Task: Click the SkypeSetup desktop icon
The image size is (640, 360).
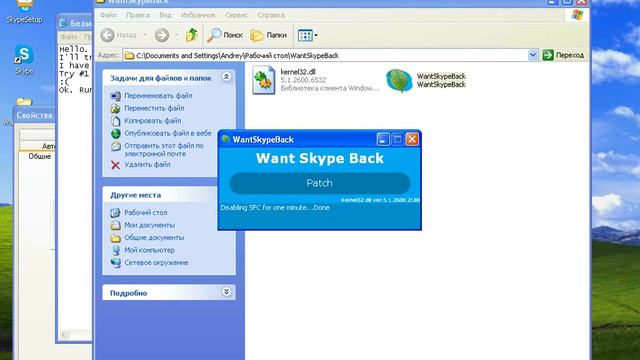Action: coord(24,12)
